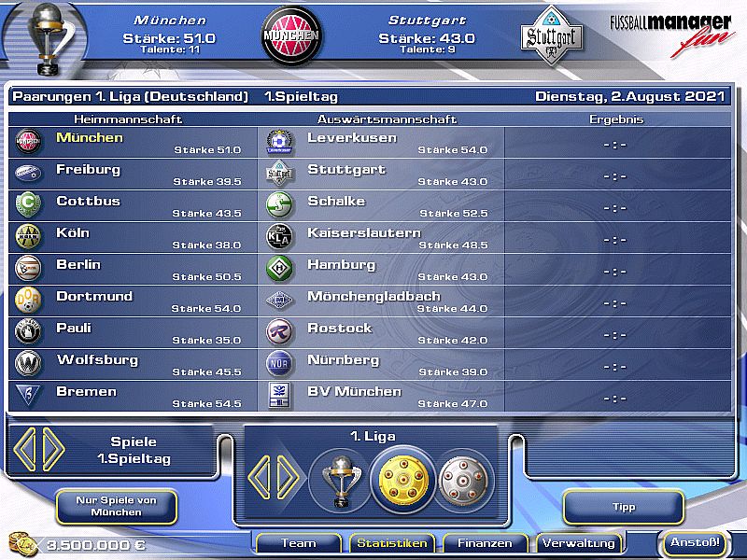Image resolution: width=747 pixels, height=560 pixels.
Task: Click Nürnberg NÜR logo
Action: pos(279,363)
